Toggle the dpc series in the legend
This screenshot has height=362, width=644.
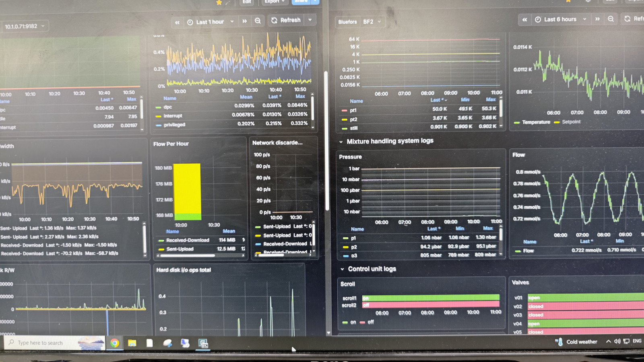point(168,107)
